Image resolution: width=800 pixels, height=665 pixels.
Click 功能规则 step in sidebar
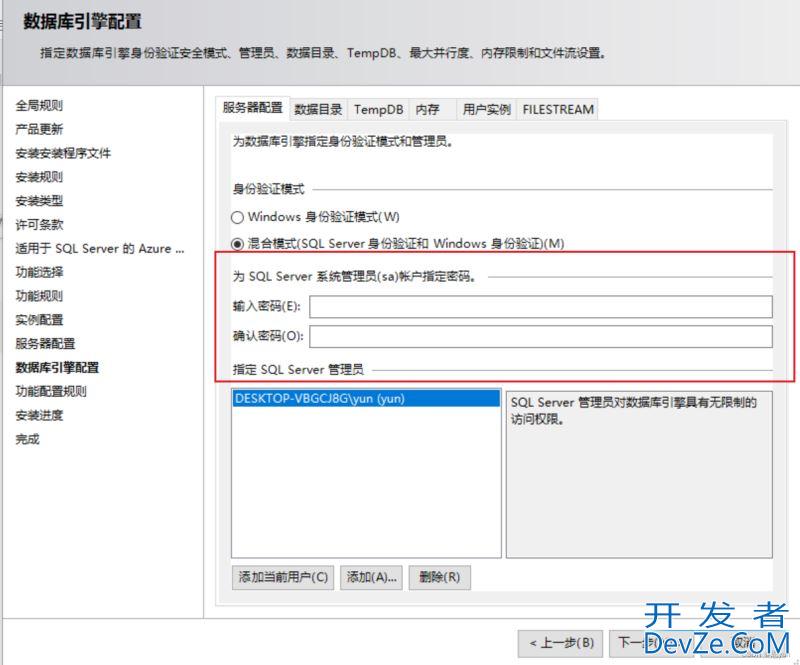39,296
